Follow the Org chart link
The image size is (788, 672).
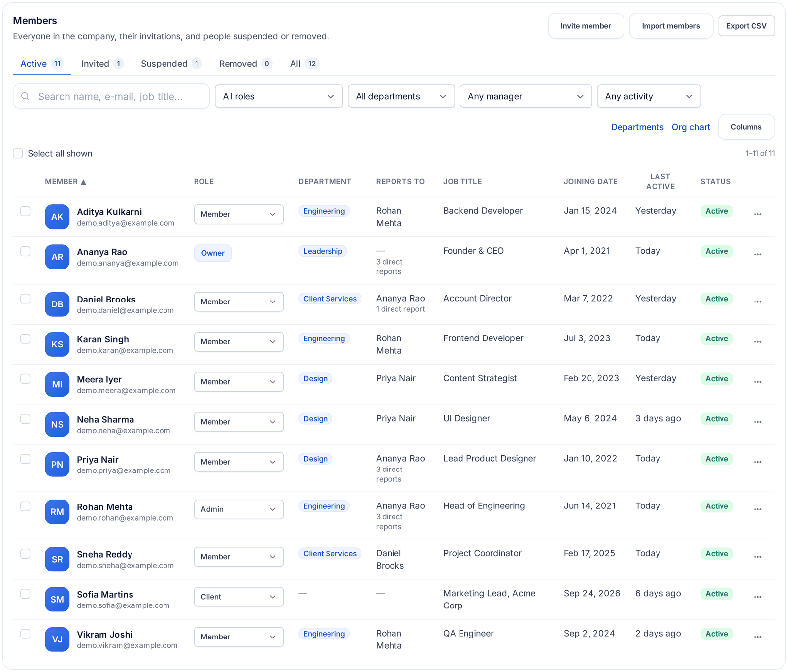click(x=690, y=127)
